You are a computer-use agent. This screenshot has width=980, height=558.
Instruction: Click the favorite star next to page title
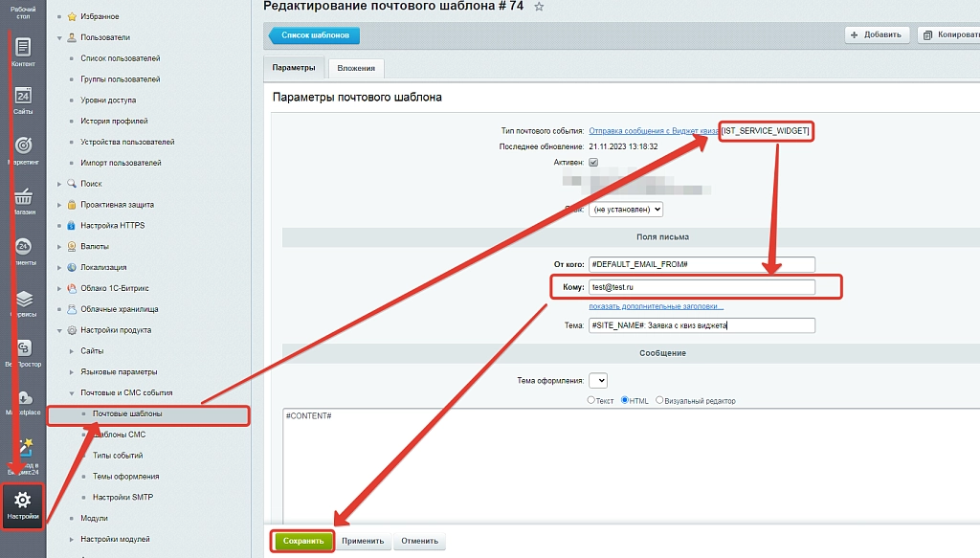[539, 7]
